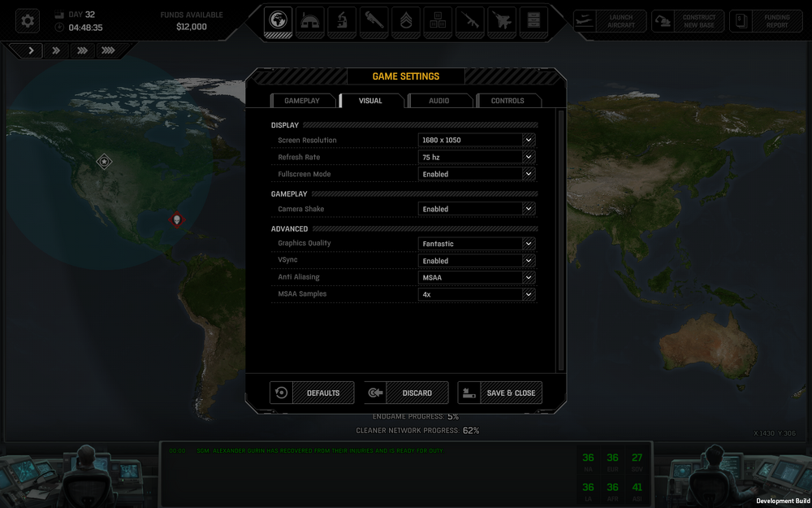This screenshot has height=508, width=812.
Task: Click the 4x MSAA samples value
Action: pos(427,294)
